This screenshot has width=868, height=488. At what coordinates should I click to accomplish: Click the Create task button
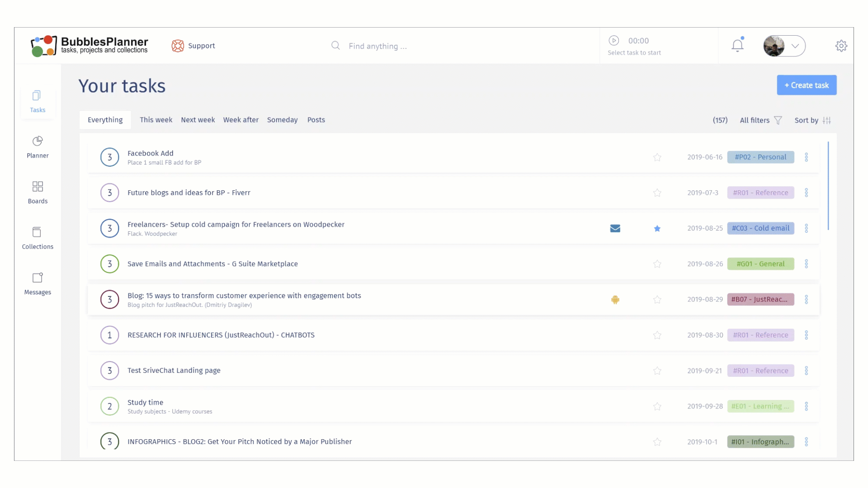click(x=807, y=85)
